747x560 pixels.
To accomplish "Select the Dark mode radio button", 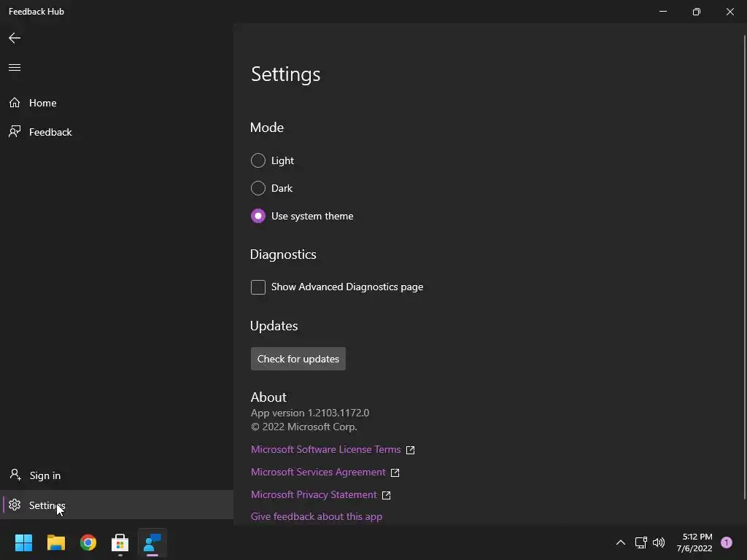I will tap(258, 188).
